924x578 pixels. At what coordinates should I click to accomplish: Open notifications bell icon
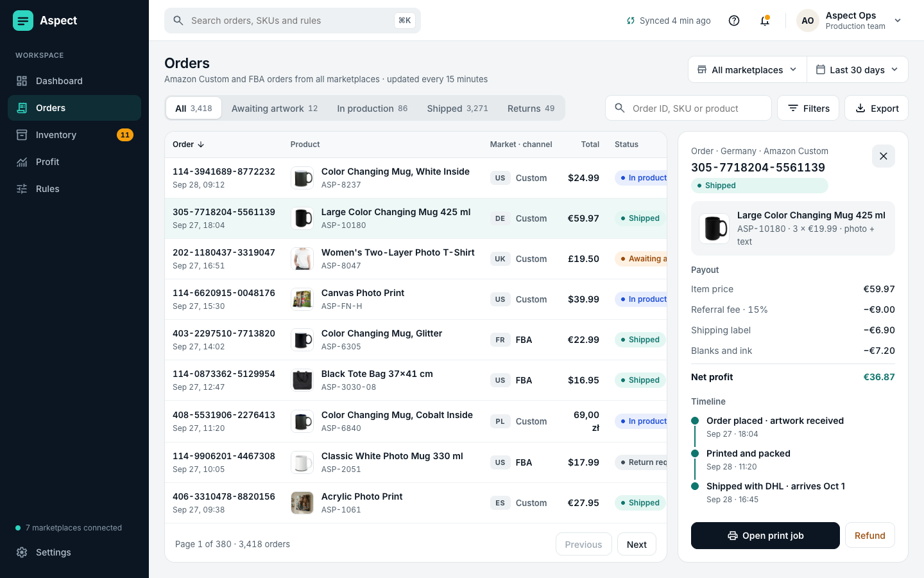(765, 21)
